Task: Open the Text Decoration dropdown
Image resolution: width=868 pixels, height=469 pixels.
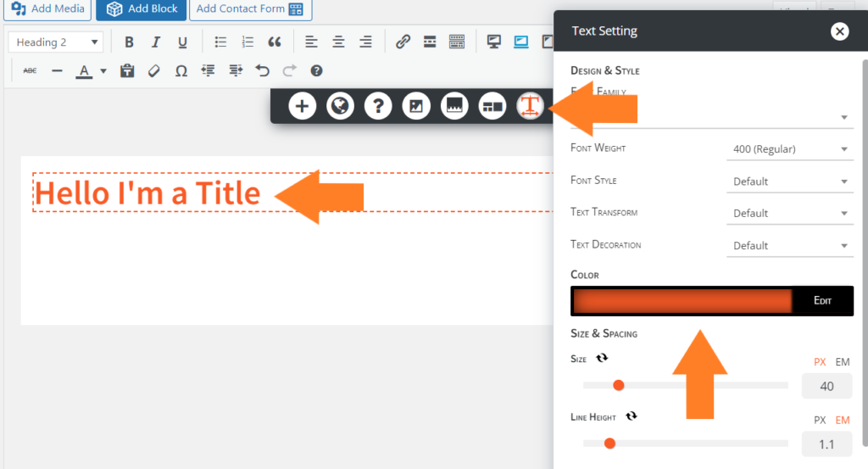Action: [789, 245]
